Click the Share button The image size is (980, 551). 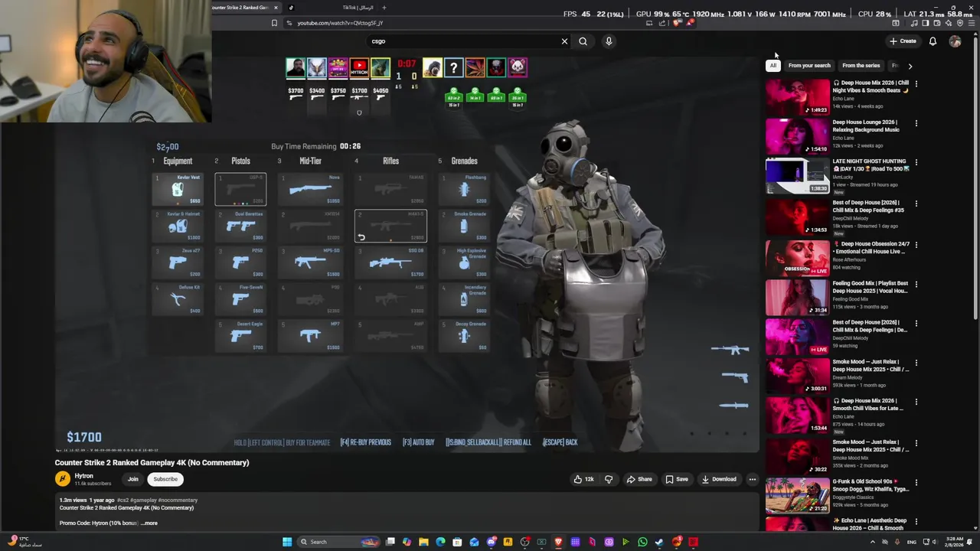point(639,479)
